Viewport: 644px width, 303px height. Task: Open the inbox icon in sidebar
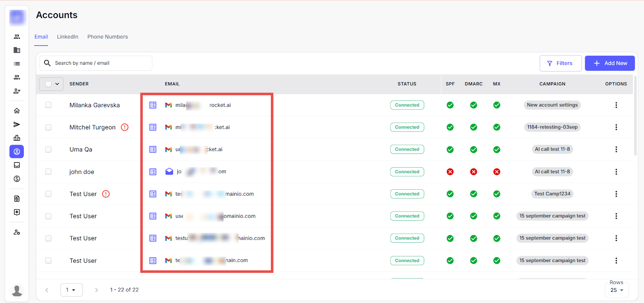coord(17,165)
